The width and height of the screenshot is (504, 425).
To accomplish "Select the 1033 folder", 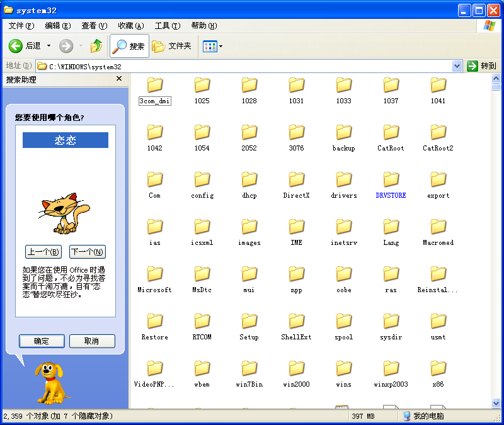I will (343, 91).
